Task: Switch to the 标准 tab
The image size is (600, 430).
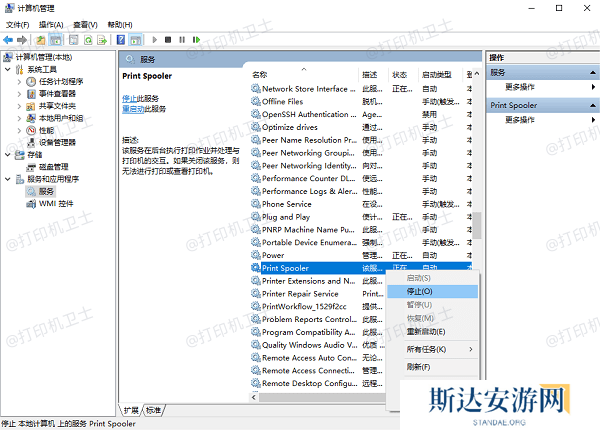Action: (x=153, y=410)
